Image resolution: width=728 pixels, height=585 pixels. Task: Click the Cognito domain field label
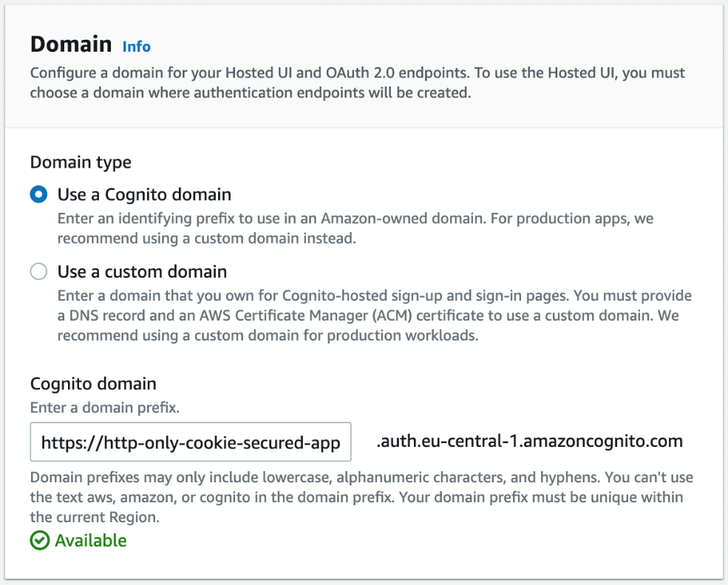click(x=92, y=383)
